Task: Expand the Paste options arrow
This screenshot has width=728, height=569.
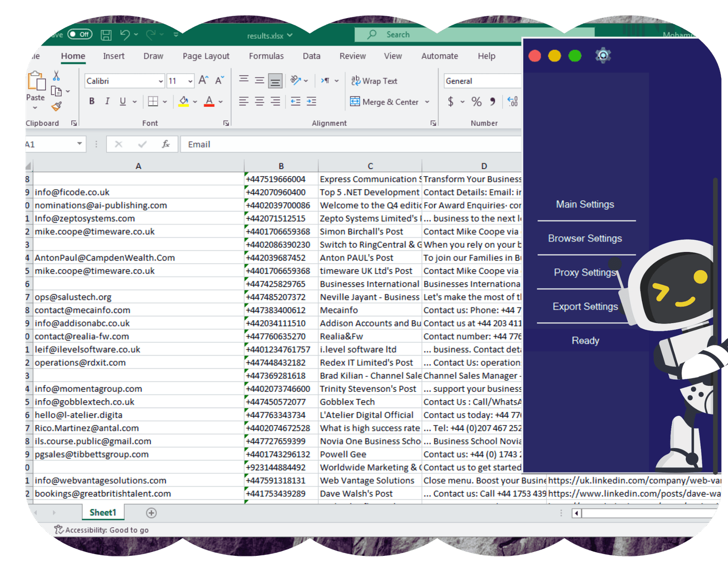Action: pyautogui.click(x=35, y=108)
